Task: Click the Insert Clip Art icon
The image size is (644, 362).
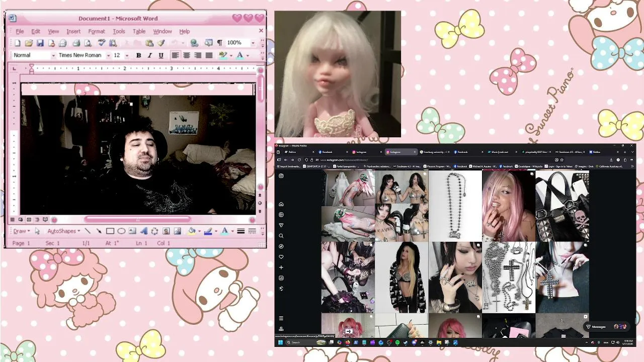Action: coord(166,231)
